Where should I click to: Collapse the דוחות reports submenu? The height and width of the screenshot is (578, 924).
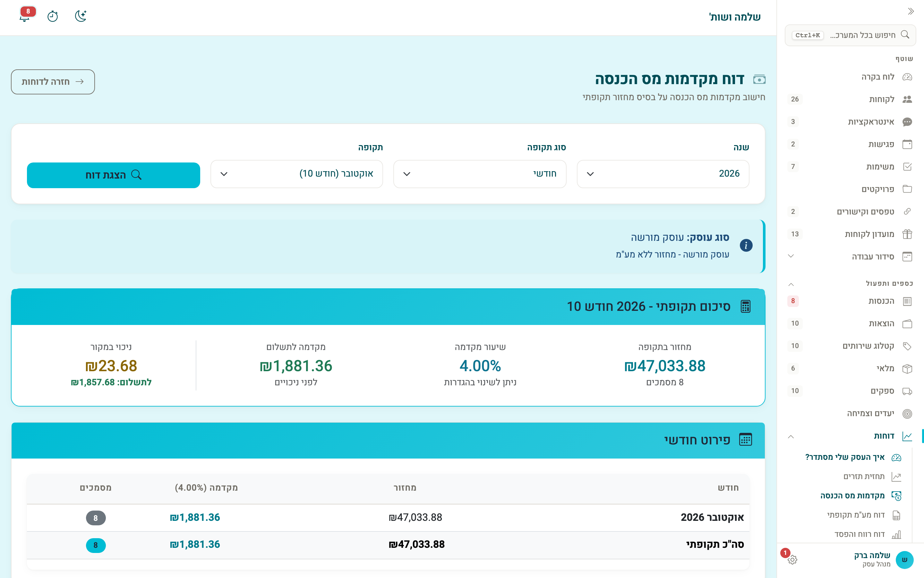click(x=791, y=436)
